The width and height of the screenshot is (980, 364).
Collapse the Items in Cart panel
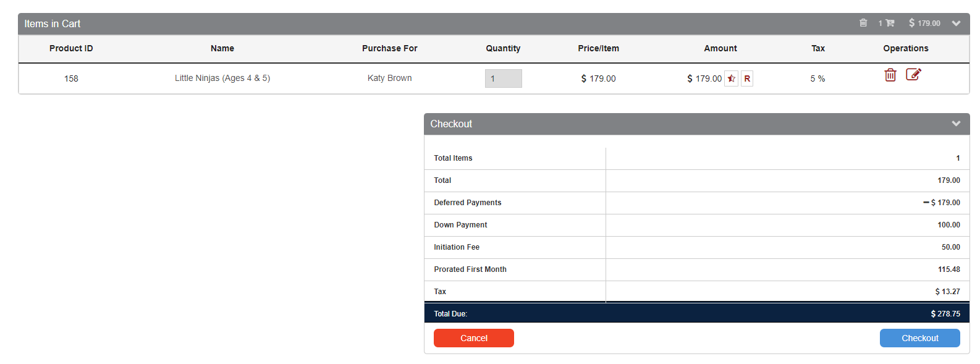(x=957, y=23)
